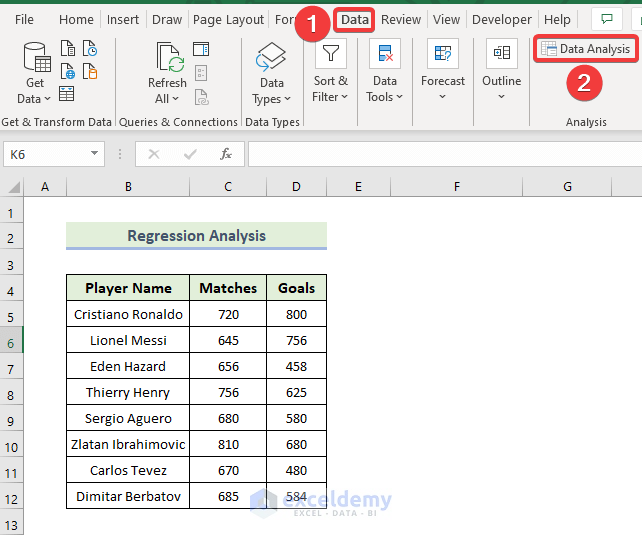
Task: Select cell Dimitar Berbatov
Action: (x=128, y=496)
